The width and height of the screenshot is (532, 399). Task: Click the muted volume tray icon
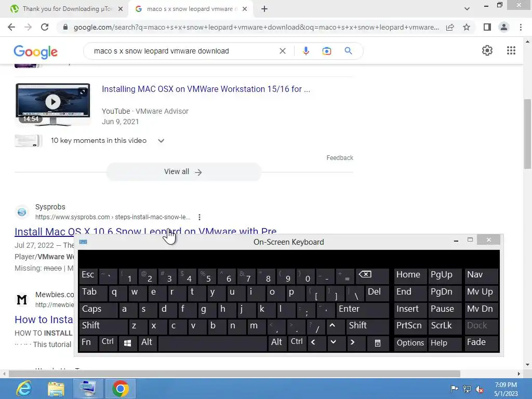pos(480,389)
